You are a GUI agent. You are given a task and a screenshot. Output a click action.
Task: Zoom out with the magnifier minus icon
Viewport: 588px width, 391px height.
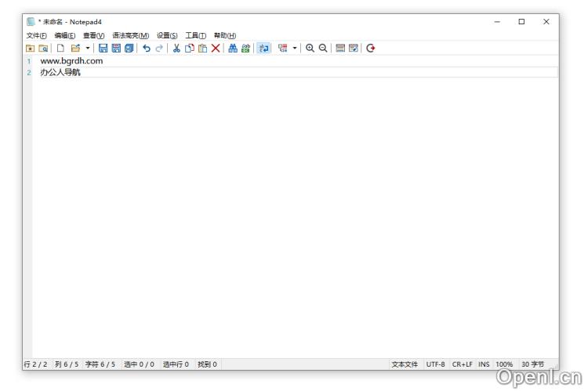pos(323,49)
